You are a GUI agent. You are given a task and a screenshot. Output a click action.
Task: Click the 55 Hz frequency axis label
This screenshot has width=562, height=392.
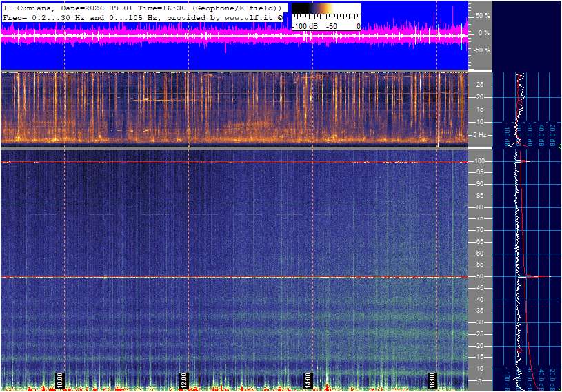pos(479,265)
